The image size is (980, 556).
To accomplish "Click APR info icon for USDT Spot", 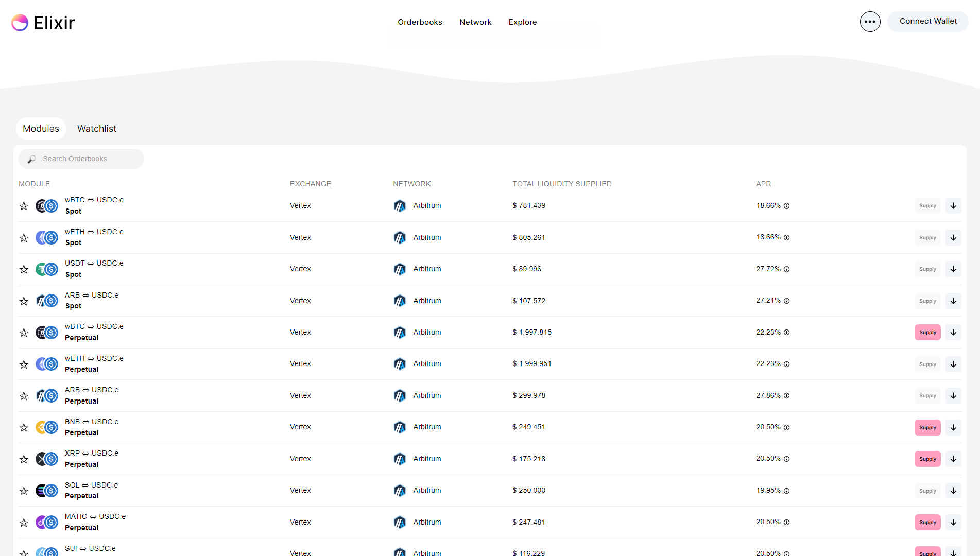I will click(786, 269).
